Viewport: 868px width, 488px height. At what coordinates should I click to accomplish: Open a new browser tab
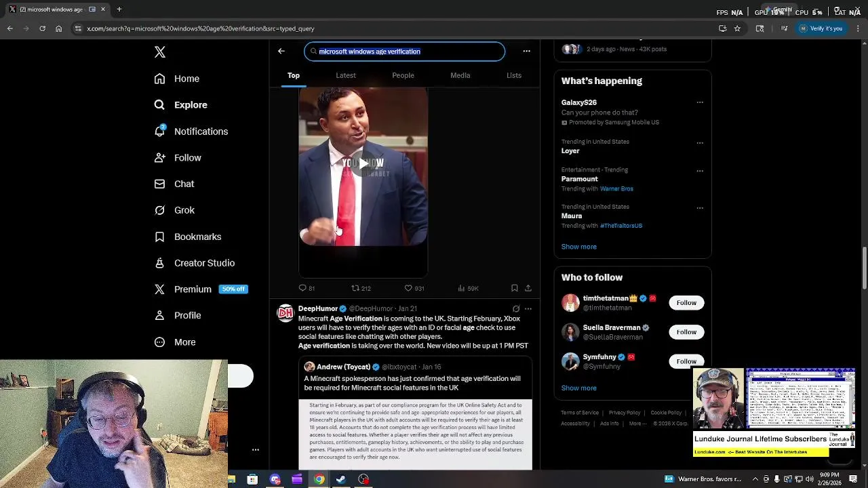click(x=119, y=9)
